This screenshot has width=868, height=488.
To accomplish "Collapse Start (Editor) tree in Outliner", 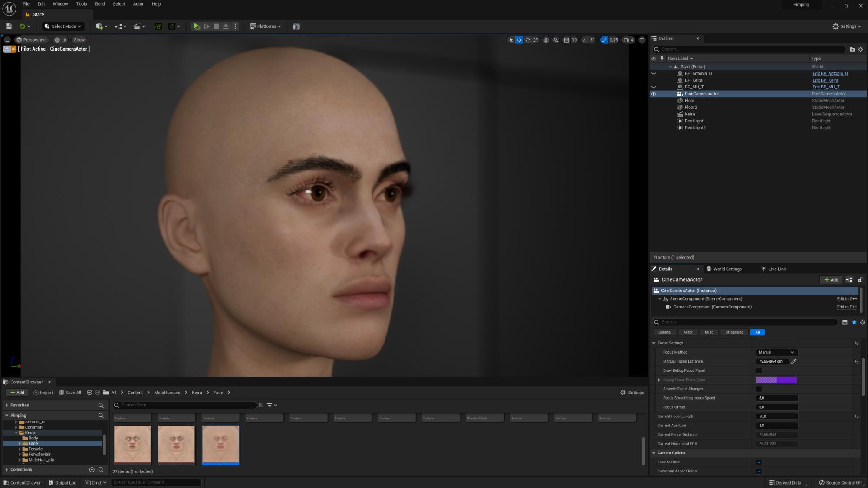I will coord(671,67).
